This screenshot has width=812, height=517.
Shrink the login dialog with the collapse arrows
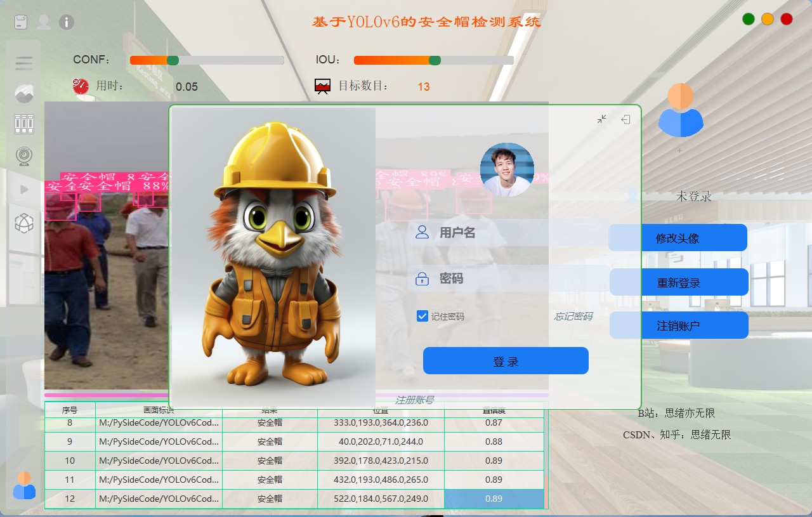click(602, 119)
